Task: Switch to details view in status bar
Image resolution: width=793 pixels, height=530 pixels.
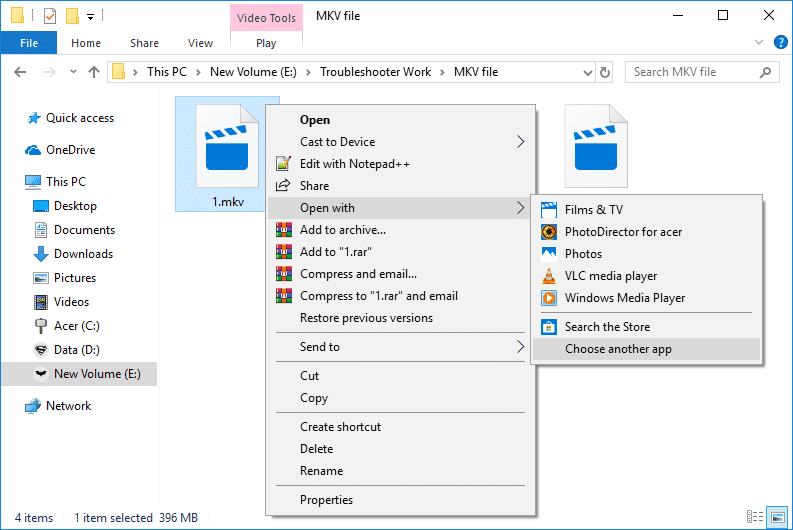Action: [x=757, y=518]
